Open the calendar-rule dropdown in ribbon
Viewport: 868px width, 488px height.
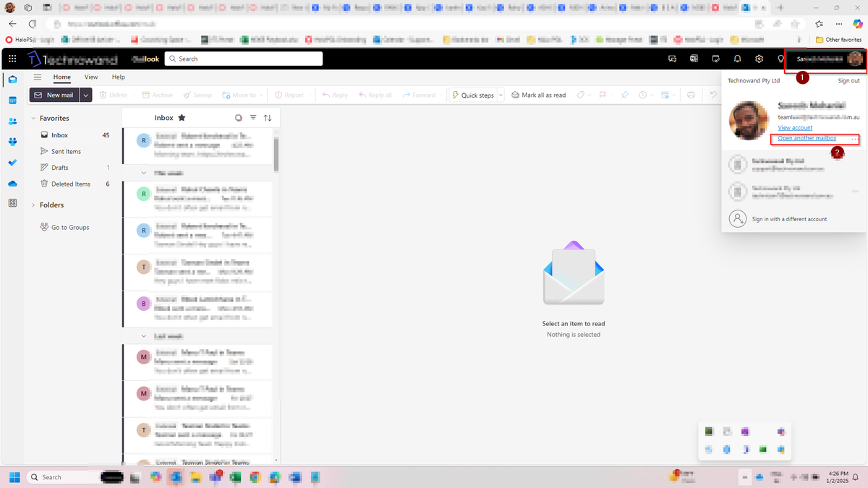tap(668, 95)
